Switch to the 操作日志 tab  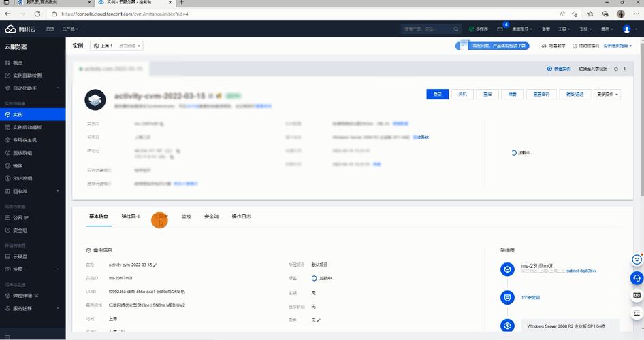(241, 216)
